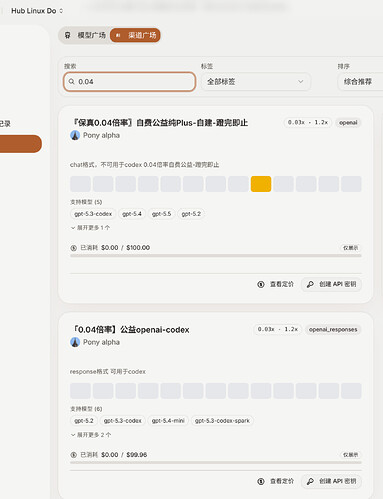
Task: Click the robot icon on 模型广场 tab
Action: (x=68, y=35)
